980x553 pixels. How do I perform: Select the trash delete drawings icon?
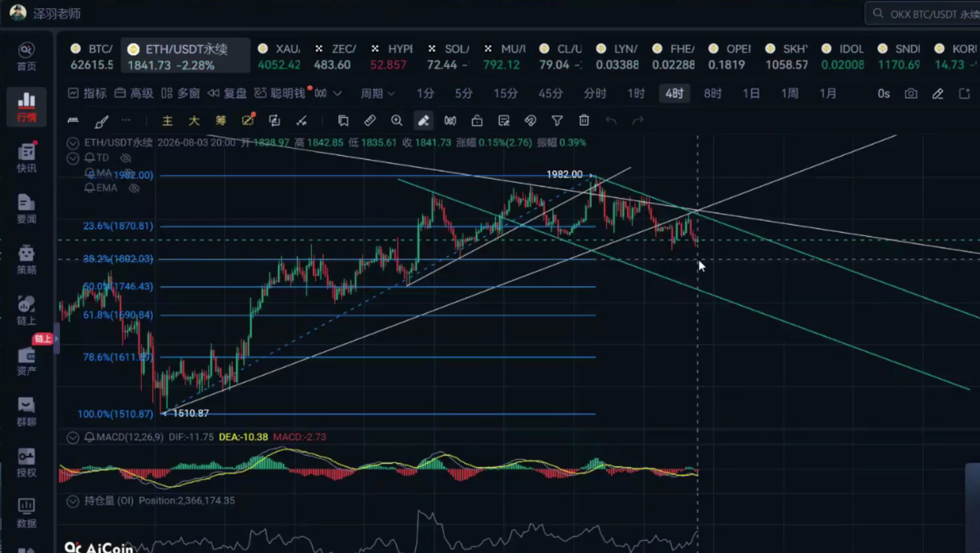[584, 120]
